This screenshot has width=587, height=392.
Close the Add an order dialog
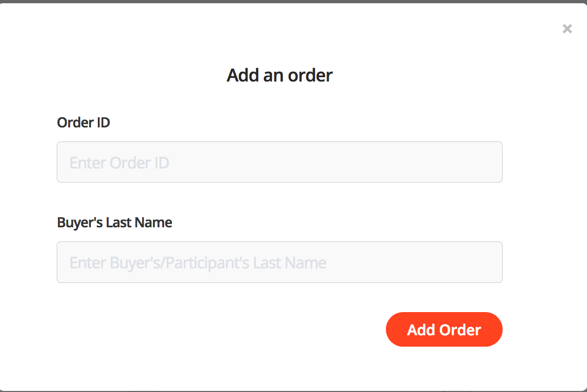(x=567, y=29)
